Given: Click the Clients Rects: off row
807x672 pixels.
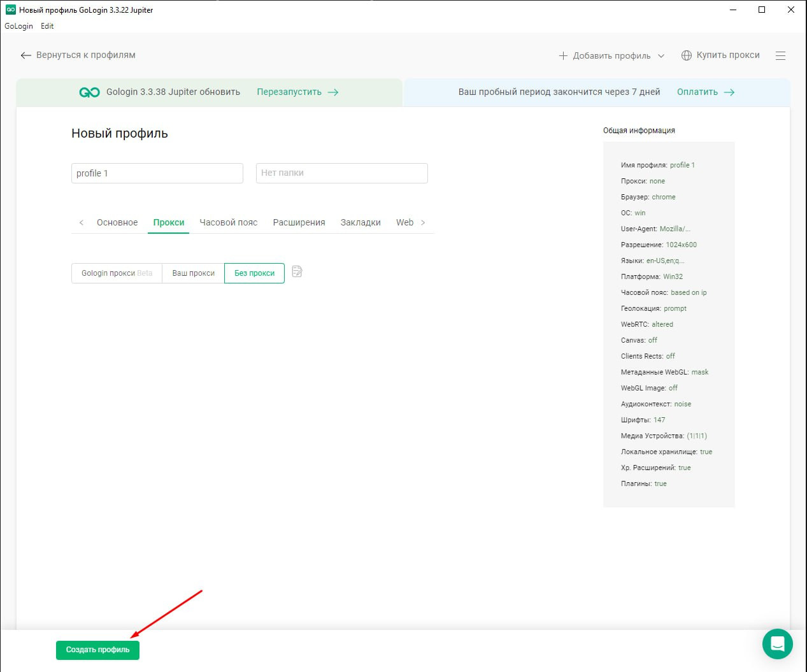Looking at the screenshot, I should tap(648, 356).
